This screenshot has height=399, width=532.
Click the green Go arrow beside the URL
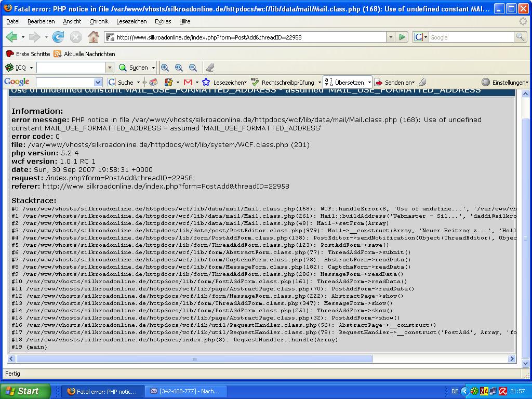point(402,37)
